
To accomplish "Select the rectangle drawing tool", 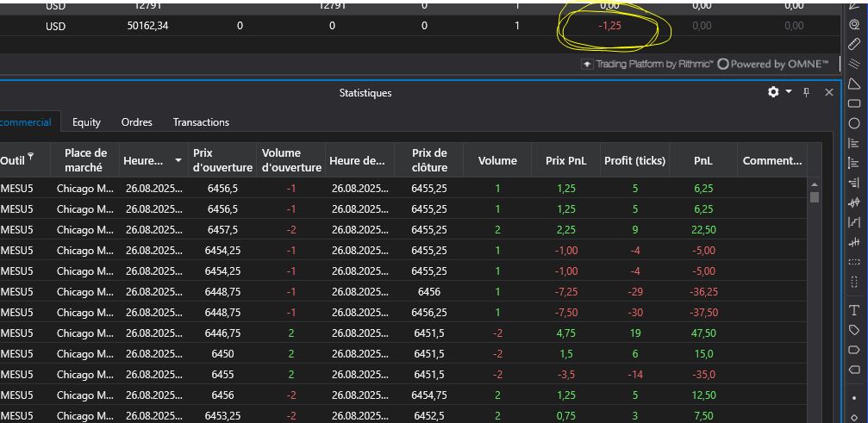I will point(854,103).
